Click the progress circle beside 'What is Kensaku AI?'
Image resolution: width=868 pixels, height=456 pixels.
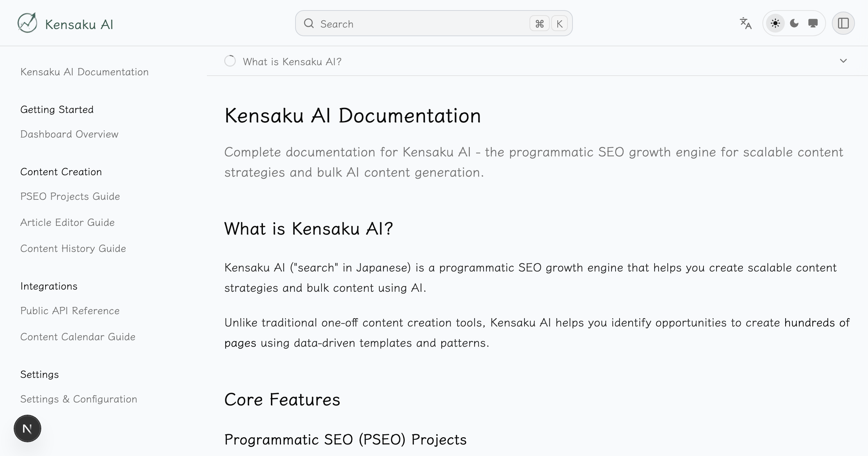pyautogui.click(x=230, y=61)
